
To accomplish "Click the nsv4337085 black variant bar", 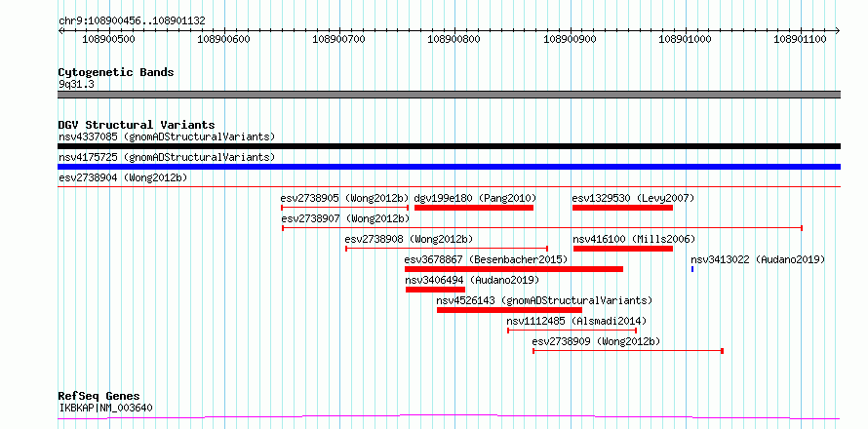I will [x=449, y=146].
